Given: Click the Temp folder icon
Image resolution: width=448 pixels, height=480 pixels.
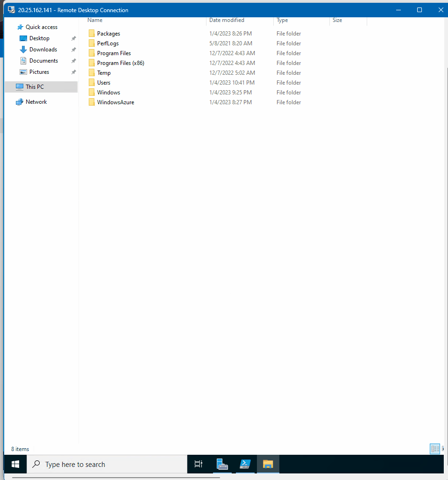Looking at the screenshot, I should tap(92, 72).
